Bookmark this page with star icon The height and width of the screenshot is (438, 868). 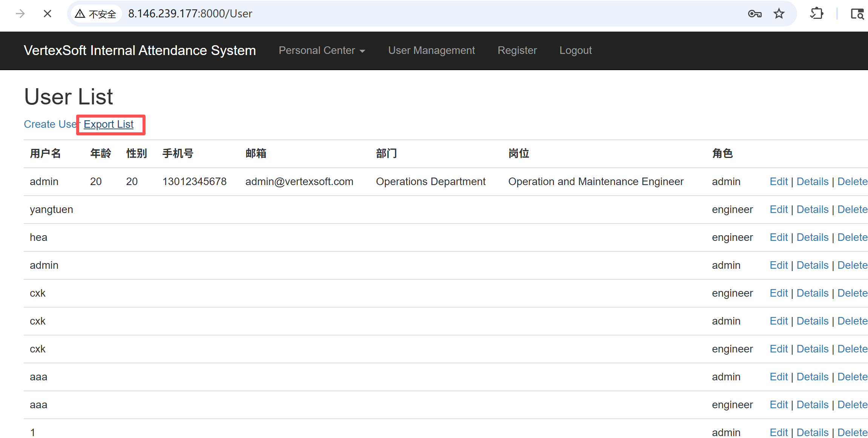click(x=779, y=14)
